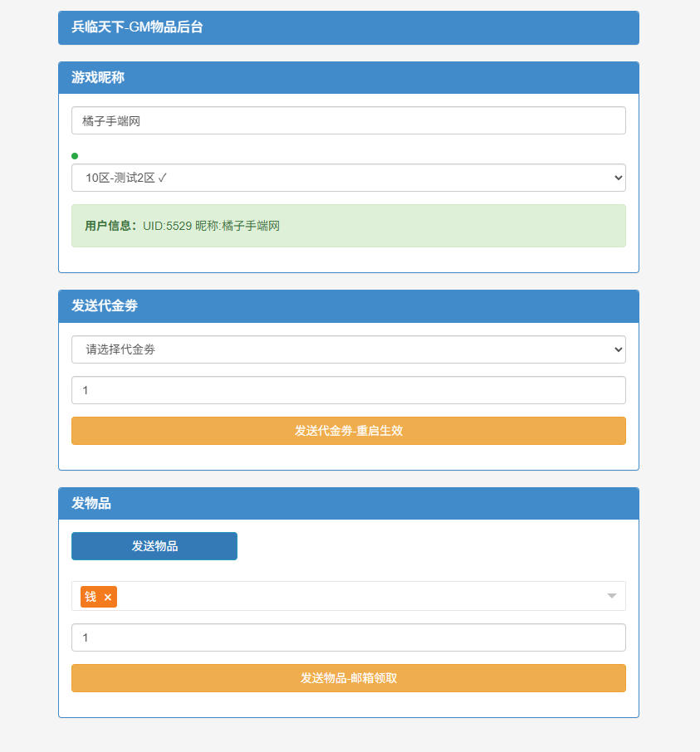Click the 发送代金券 panel header
This screenshot has width=700, height=752.
coord(348,306)
